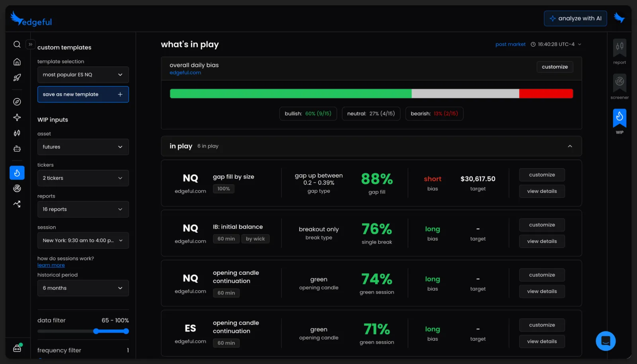Viewport: 637px width, 364px height.
Task: Collapse the in play section chevron
Action: click(570, 146)
